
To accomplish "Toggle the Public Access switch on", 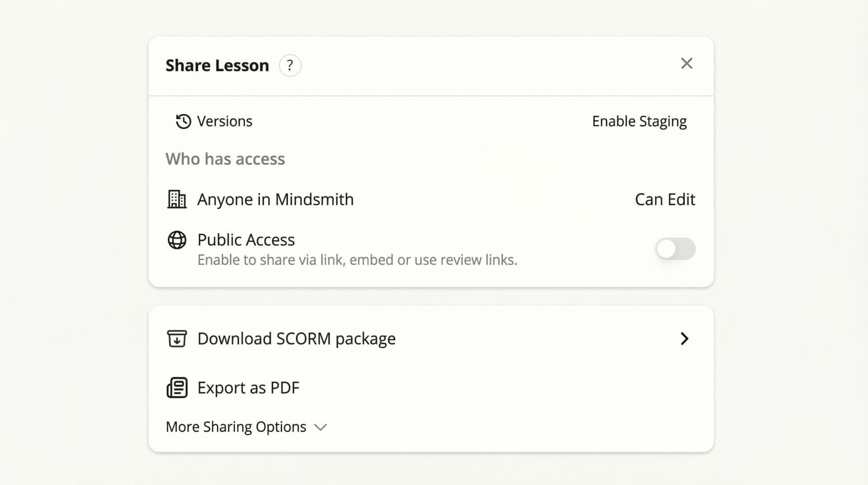I will click(x=675, y=249).
